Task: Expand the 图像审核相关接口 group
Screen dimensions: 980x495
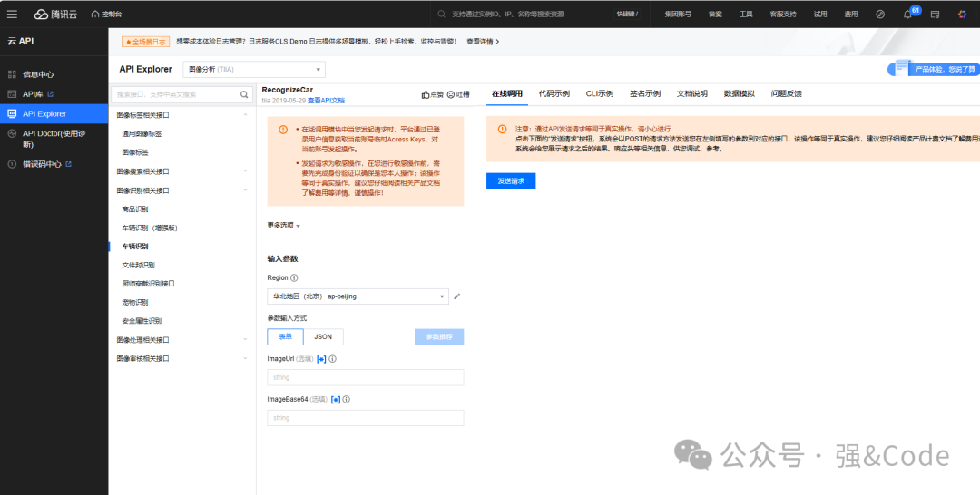Action: coord(181,358)
